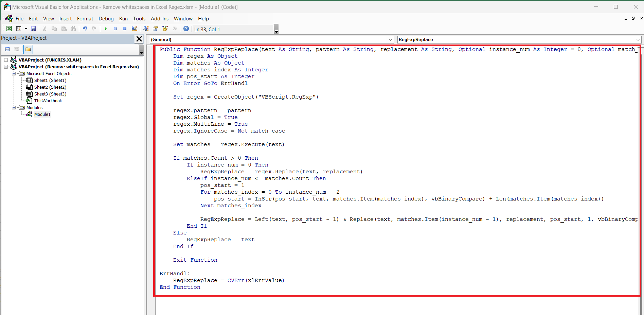644x315 pixels.
Task: Open the Insert UserForm dropdown arrow
Action: click(26, 29)
